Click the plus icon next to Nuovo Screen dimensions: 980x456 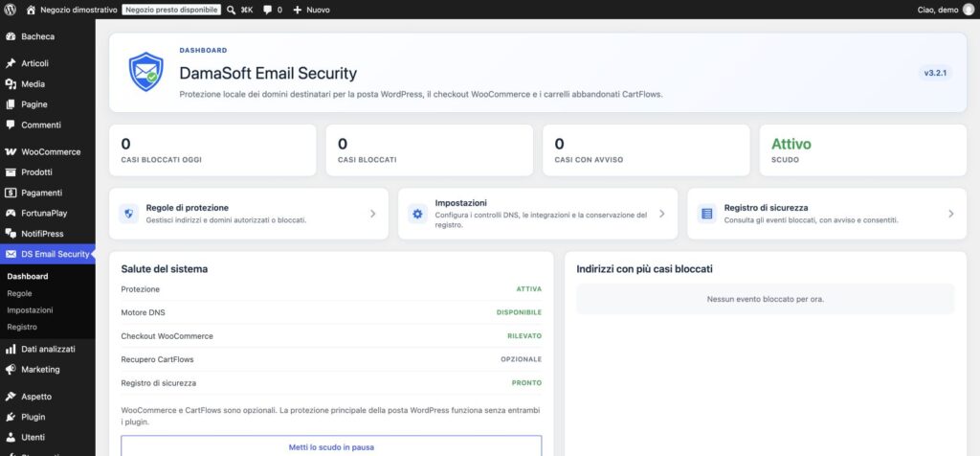coord(297,10)
